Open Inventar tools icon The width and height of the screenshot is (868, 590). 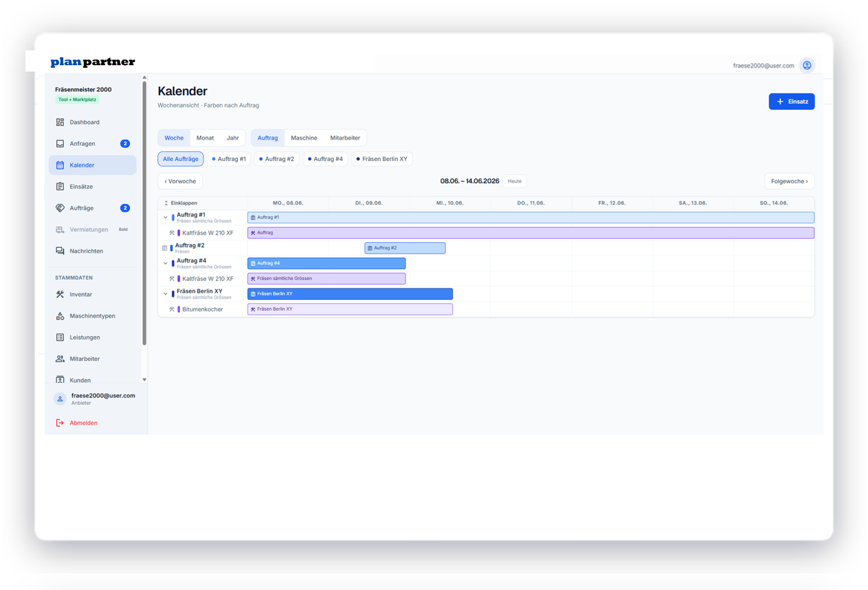click(x=60, y=294)
